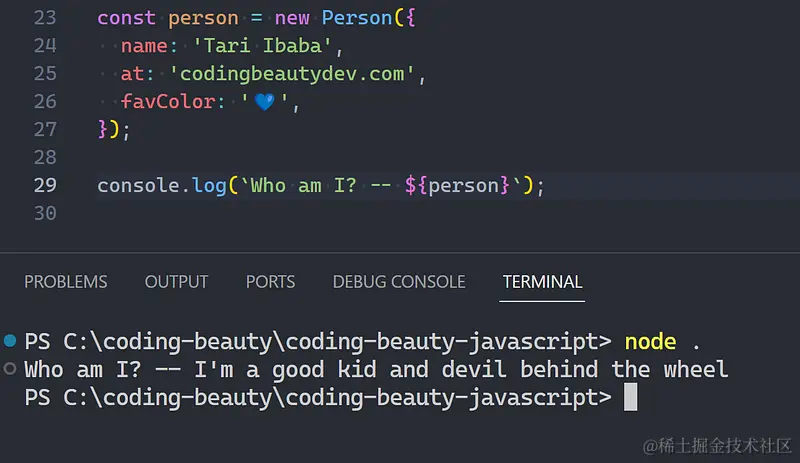800x463 pixels.
Task: Click the closing '});' on line 27
Action: [114, 130]
